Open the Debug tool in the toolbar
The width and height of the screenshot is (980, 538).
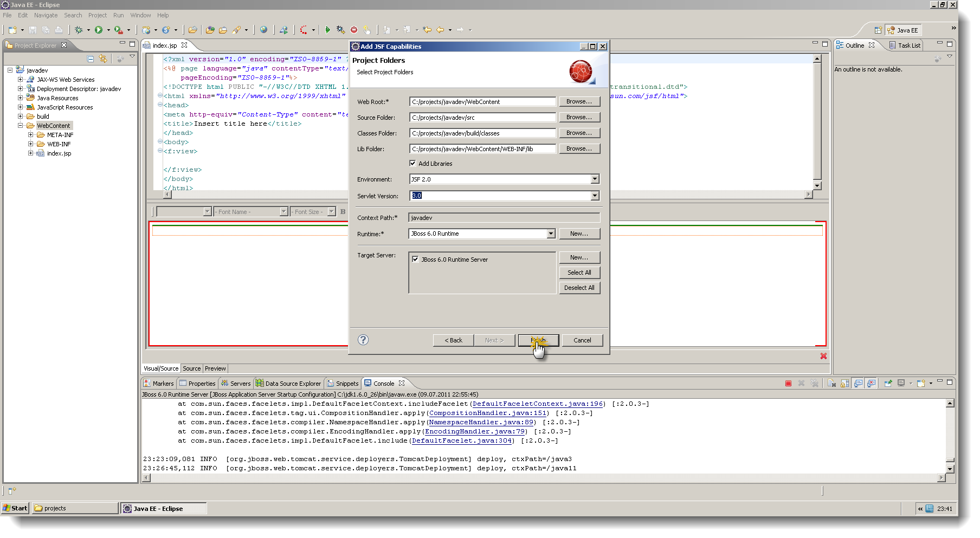pyautogui.click(x=80, y=30)
